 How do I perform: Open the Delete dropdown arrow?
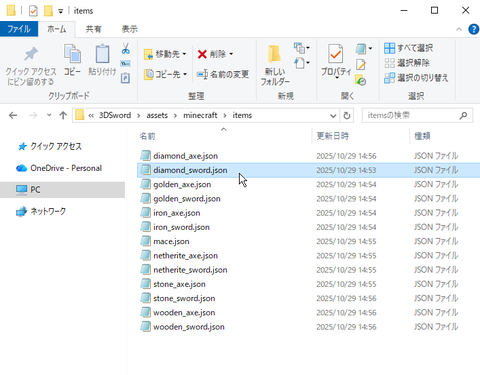(231, 54)
